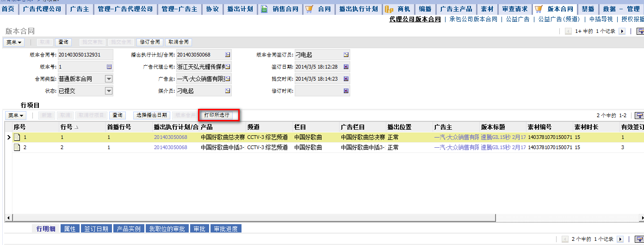Switch to the 播出计划 tab
The height and width of the screenshot is (245, 644).
pos(240,9)
